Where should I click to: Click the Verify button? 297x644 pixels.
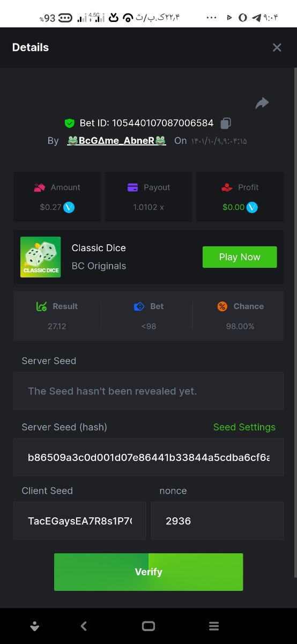(148, 572)
